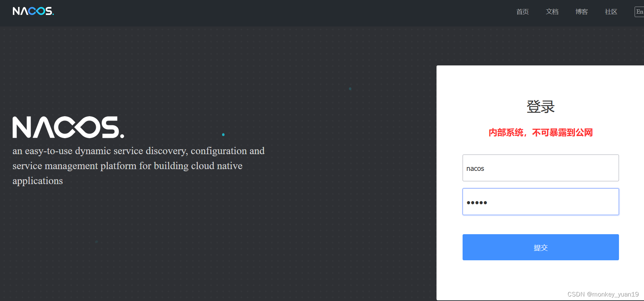Submit login with the 提交 button
The image size is (644, 301).
point(540,247)
